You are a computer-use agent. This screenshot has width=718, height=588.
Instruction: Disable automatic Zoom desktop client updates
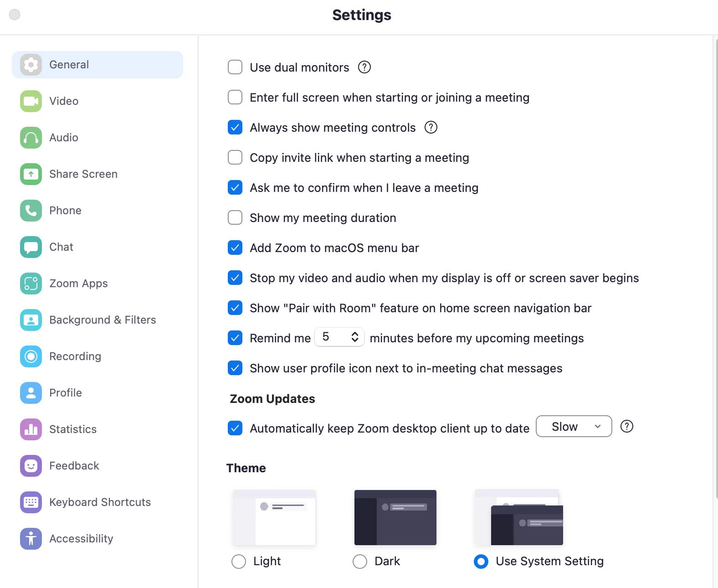(235, 428)
